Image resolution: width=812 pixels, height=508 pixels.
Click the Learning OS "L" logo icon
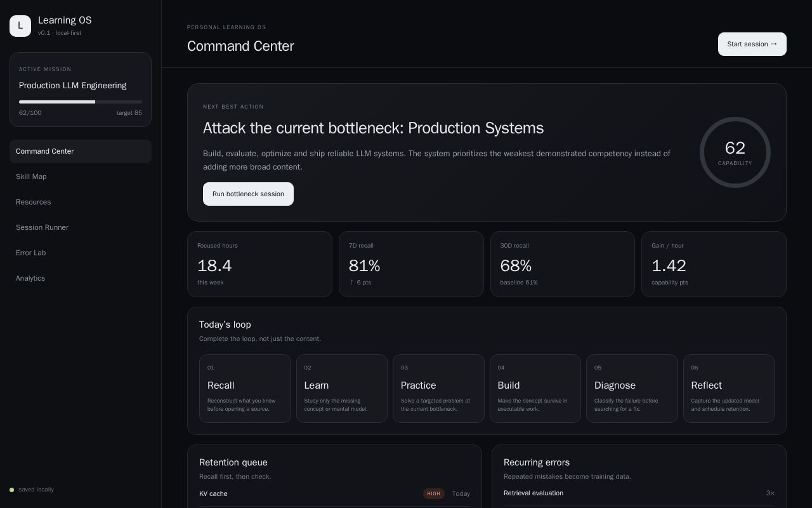(x=20, y=26)
